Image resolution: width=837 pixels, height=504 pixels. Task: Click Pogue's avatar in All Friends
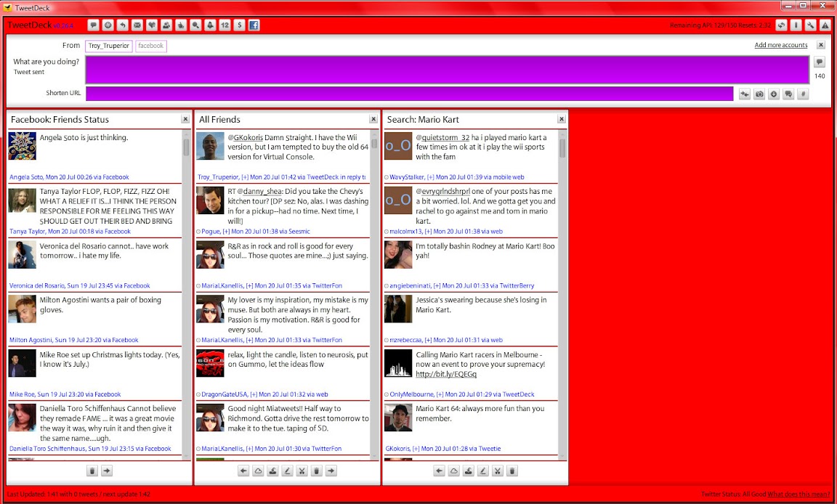[210, 200]
